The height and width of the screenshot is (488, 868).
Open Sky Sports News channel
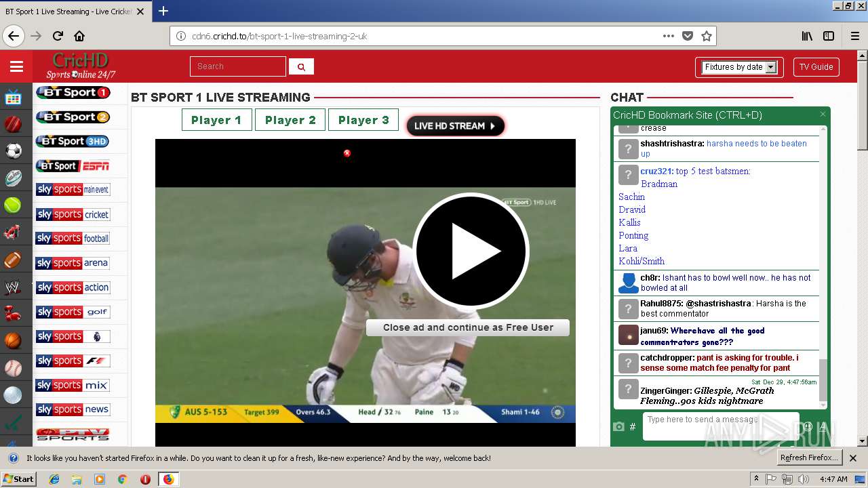coord(73,409)
